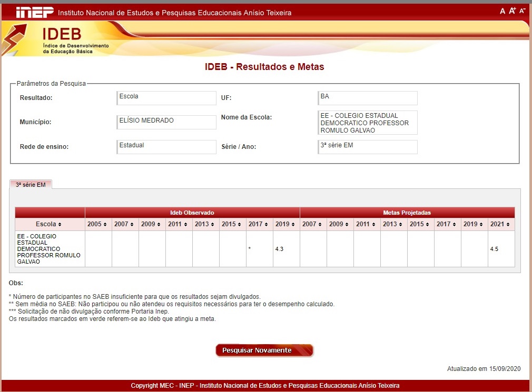
Task: Click the Nome da Escola field
Action: tap(368, 123)
